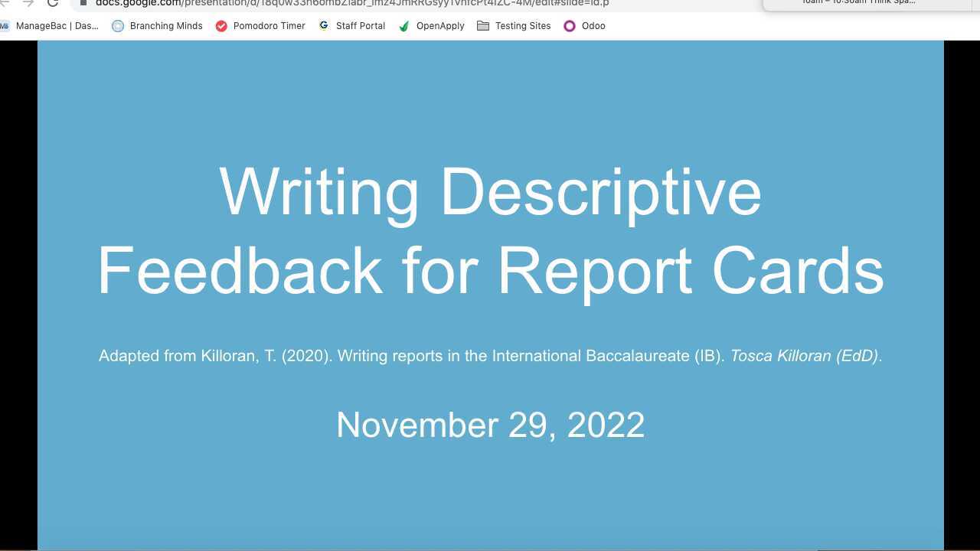
Task: Click the green checkmark OpenApply icon
Action: [x=403, y=25]
